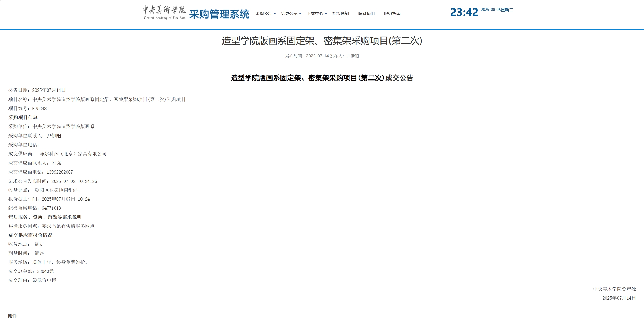Click the 采购项目信息 section heading
644x328 pixels.
click(x=23, y=117)
